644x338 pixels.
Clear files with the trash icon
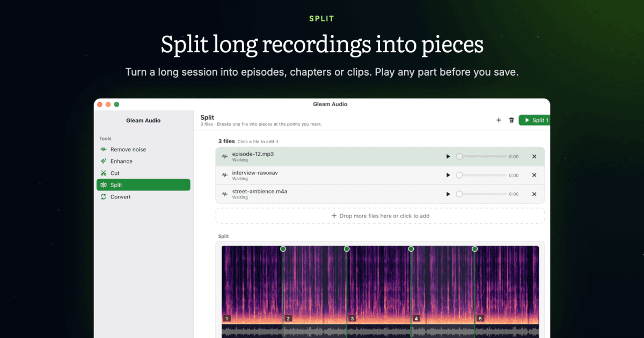511,120
